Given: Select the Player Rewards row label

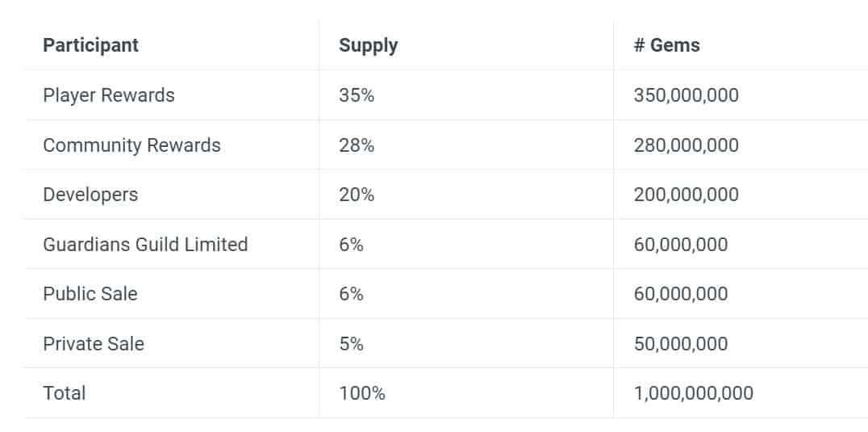Looking at the screenshot, I should (109, 95).
